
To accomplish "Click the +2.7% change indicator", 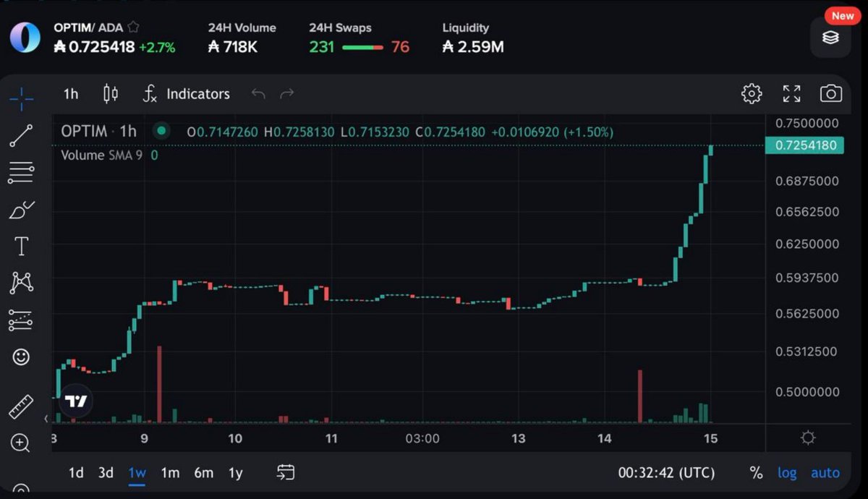I will click(157, 48).
